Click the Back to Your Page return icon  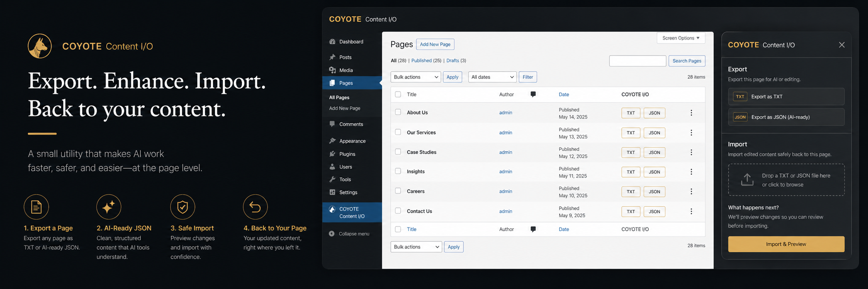coord(255,207)
